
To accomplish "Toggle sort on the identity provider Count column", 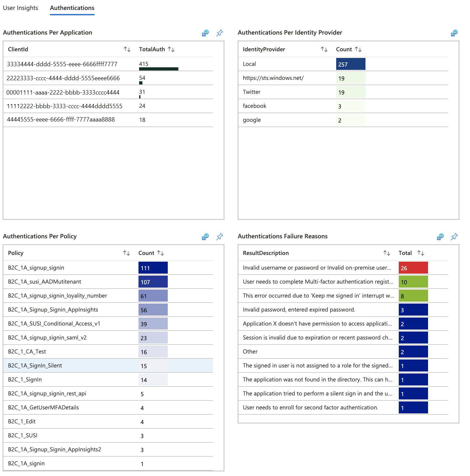I will [x=358, y=49].
